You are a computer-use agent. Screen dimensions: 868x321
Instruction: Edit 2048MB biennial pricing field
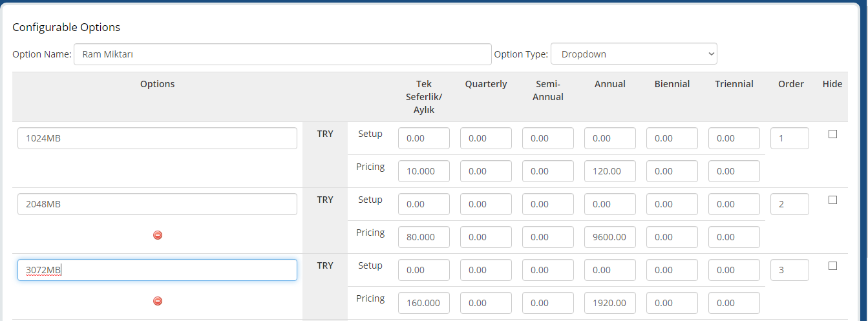pyautogui.click(x=672, y=237)
